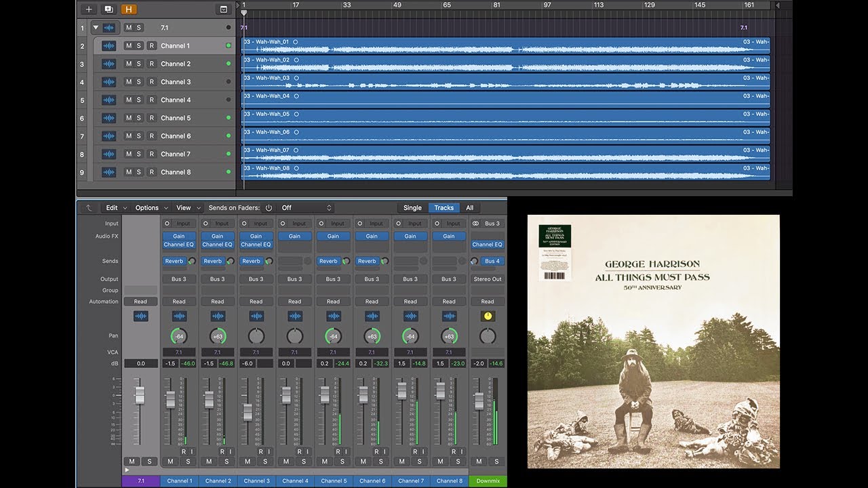Click the Channel 5 mixer strip waveform icon
This screenshot has width=868, height=488.
333,316
